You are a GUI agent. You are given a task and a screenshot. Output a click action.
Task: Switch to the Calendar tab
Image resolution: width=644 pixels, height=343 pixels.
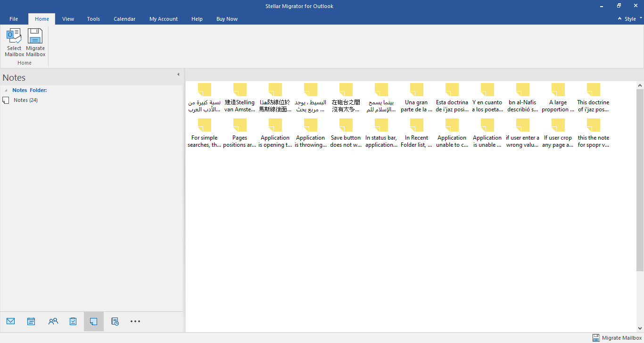coord(124,19)
